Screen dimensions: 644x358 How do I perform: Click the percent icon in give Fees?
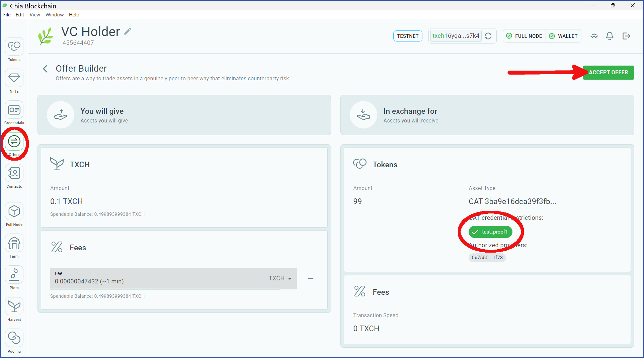pos(57,247)
